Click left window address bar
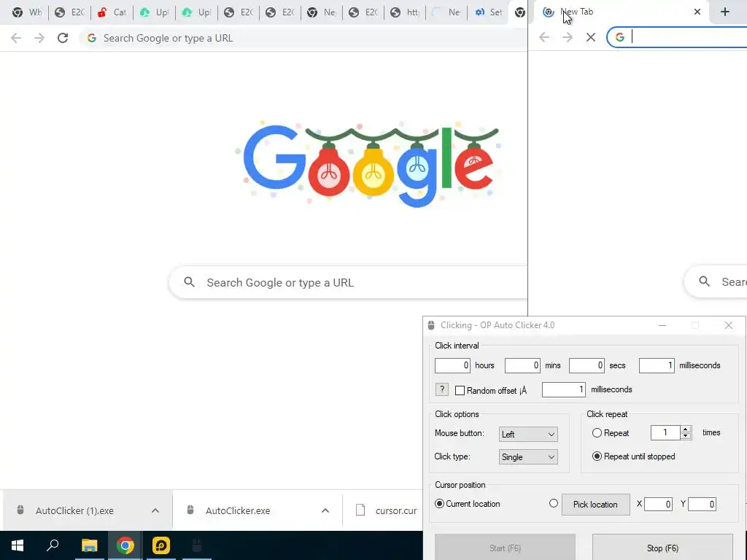 [303, 38]
